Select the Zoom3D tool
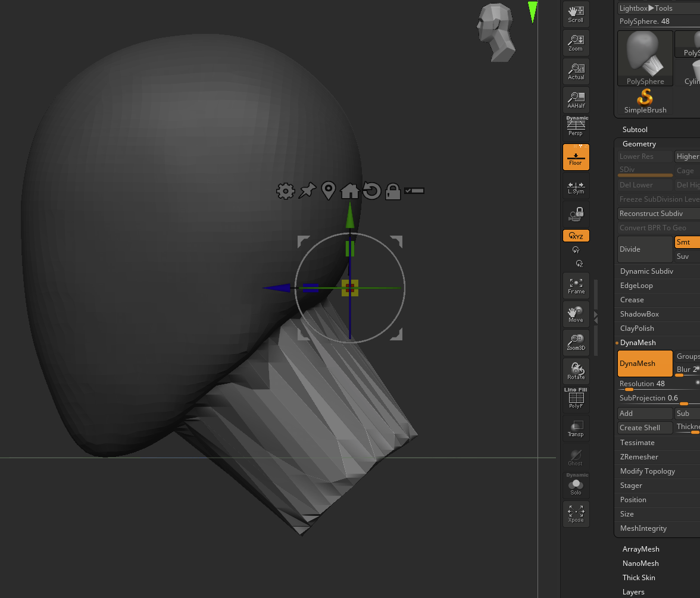700x598 pixels. (576, 343)
